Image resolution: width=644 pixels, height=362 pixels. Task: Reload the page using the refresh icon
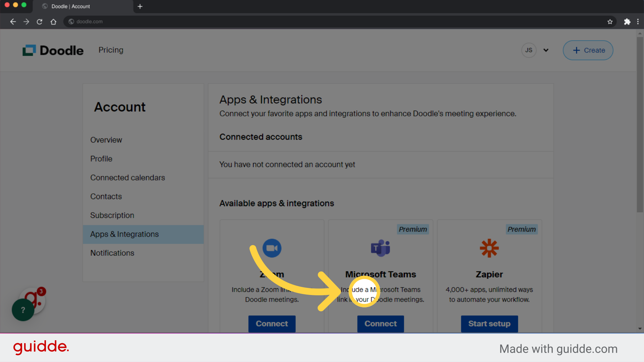point(39,21)
